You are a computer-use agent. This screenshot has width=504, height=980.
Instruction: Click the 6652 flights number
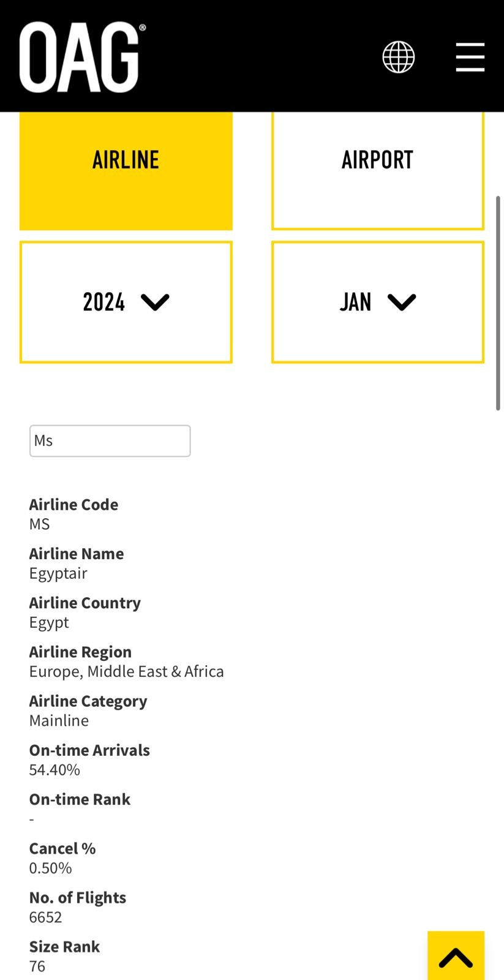pos(45,917)
